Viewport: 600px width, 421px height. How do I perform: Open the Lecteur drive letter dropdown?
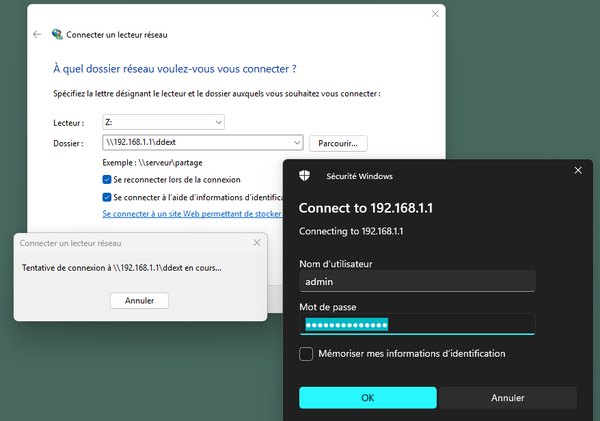tap(218, 122)
